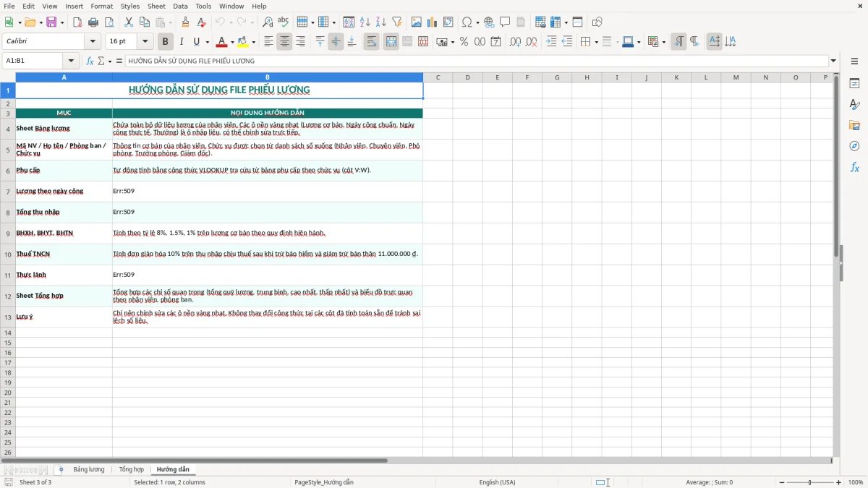Toggle Align Left

[268, 42]
